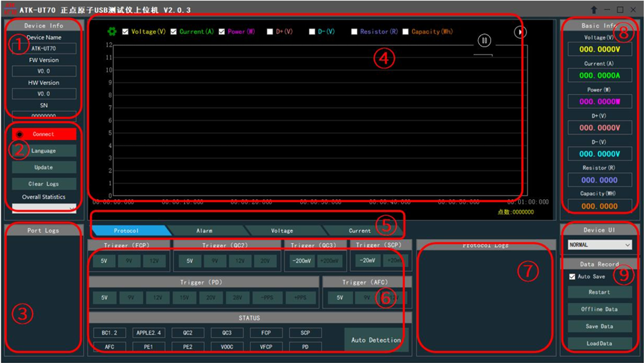Open the Voltage tab
Screen dimensions: 644x363
coord(281,230)
